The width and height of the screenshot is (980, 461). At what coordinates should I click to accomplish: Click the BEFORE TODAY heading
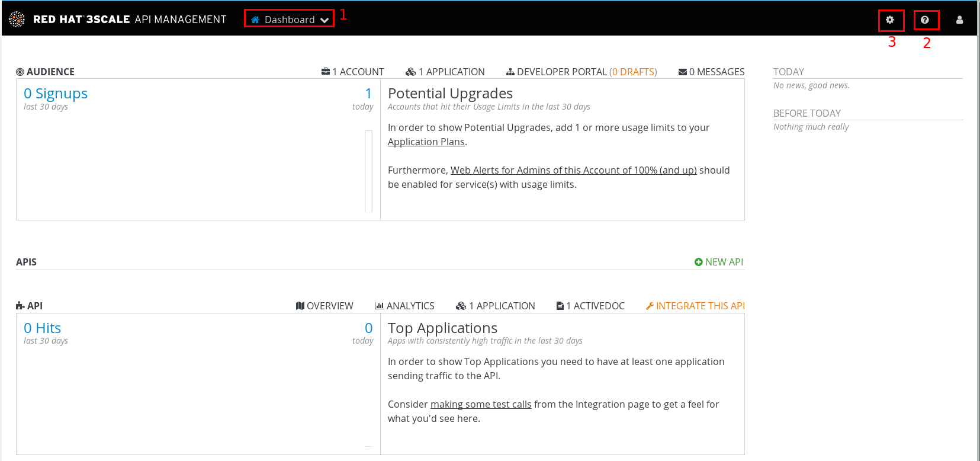807,113
